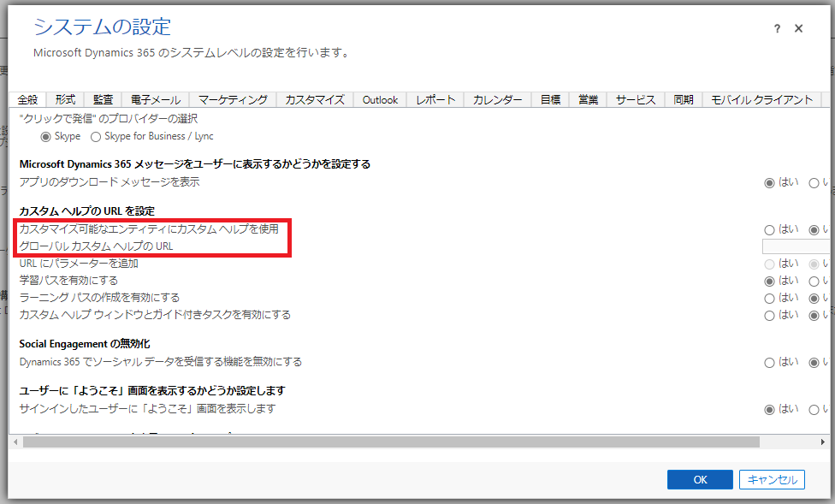Open the Outlook tab
This screenshot has height=504, width=835.
[380, 99]
